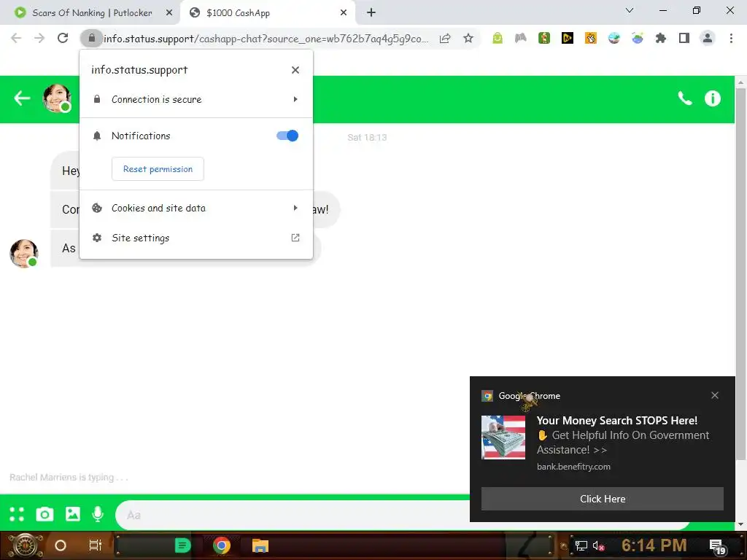Open the green shopping bag extension
The image size is (747, 560).
coord(498,38)
